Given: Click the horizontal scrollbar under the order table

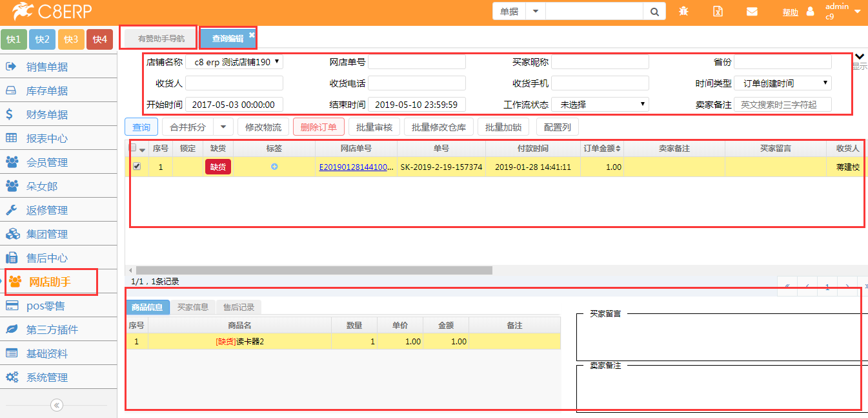Looking at the screenshot, I should click(x=314, y=270).
